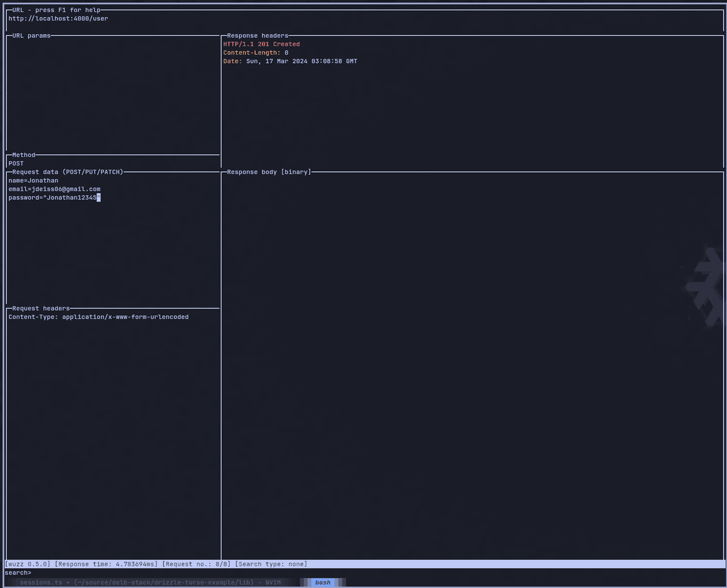This screenshot has width=727, height=588.
Task: Select the HTTP/1.1 201 Created status line
Action: (x=261, y=44)
